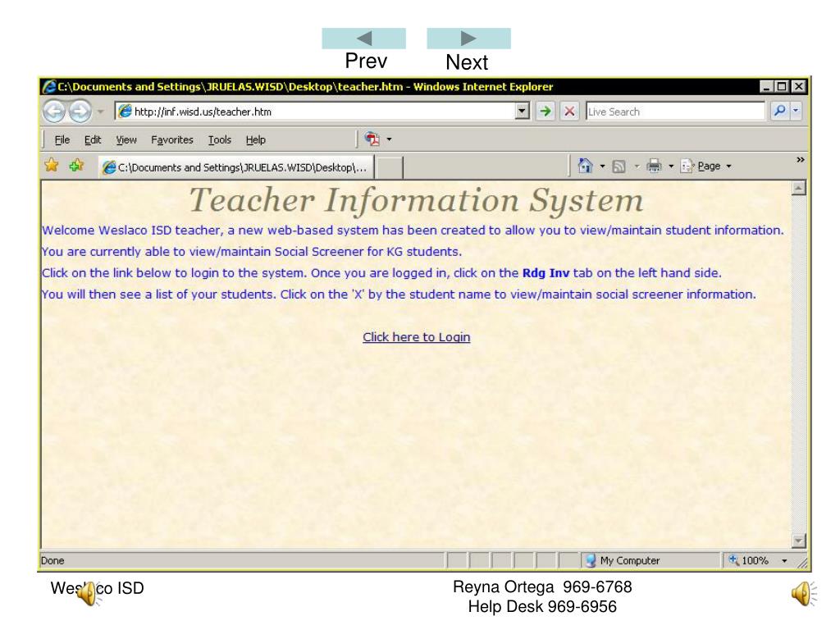Click the bold Rdg Inv text
The height and width of the screenshot is (630, 840).
pos(546,272)
